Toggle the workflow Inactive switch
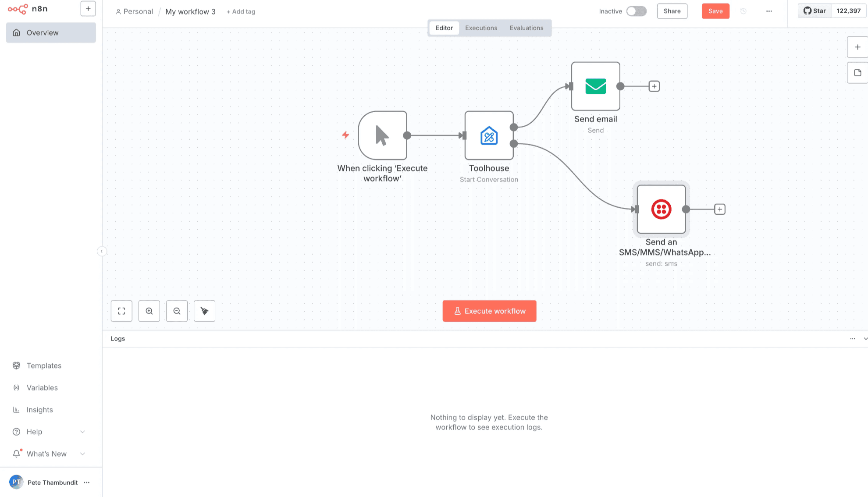Screen dimensions: 868x497 636,11
